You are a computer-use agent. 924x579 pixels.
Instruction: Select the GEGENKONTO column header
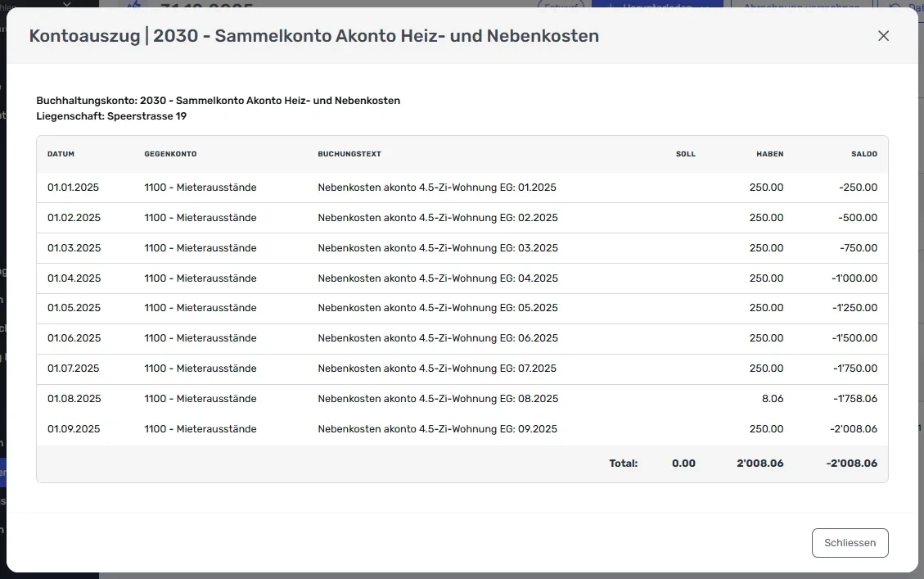[170, 154]
